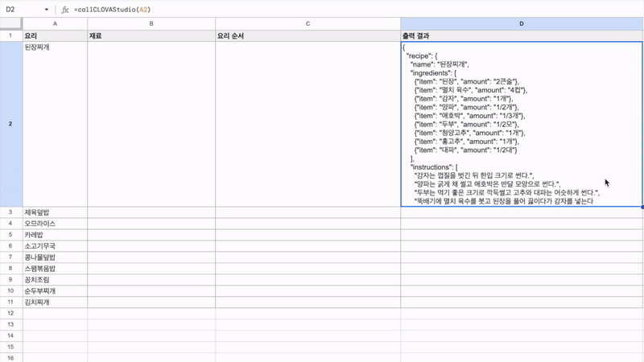
Task: Select the 오므라이스 cell
Action: tap(55, 224)
